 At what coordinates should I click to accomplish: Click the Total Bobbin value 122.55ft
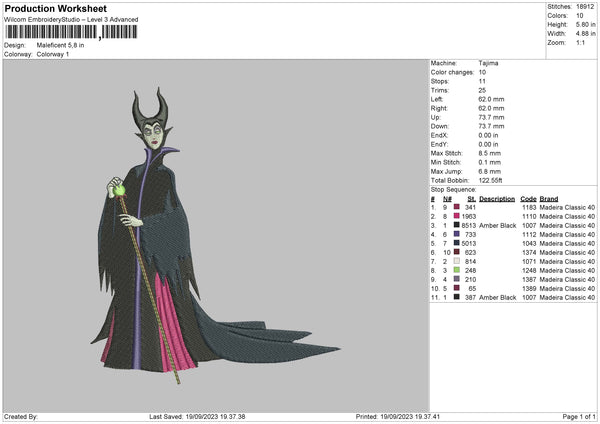(491, 180)
